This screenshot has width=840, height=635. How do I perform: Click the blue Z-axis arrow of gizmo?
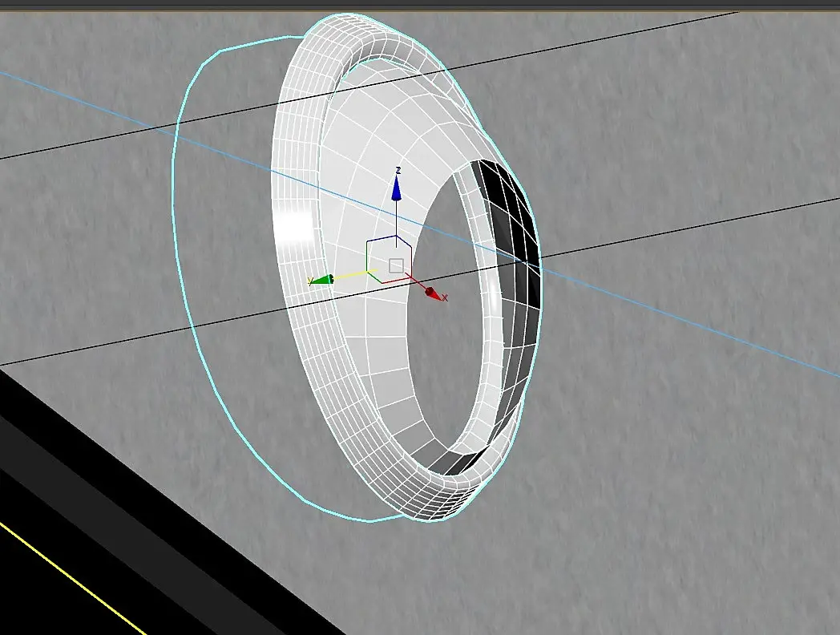pos(397,188)
